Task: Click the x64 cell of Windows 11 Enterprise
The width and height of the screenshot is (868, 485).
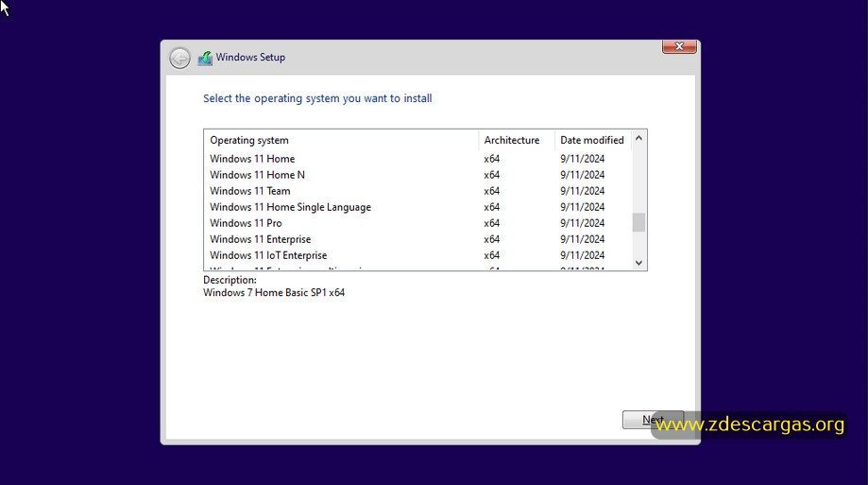Action: click(x=491, y=239)
